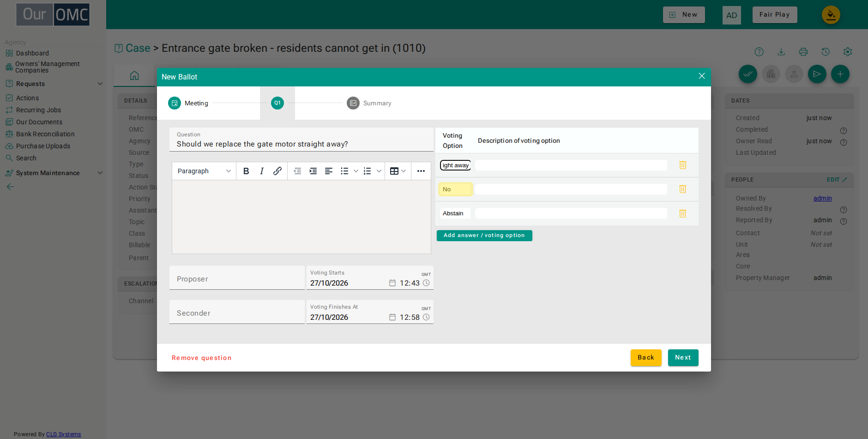Screen dimensions: 868x439
Task: Click inside the rich text editor body
Action: pos(301,217)
